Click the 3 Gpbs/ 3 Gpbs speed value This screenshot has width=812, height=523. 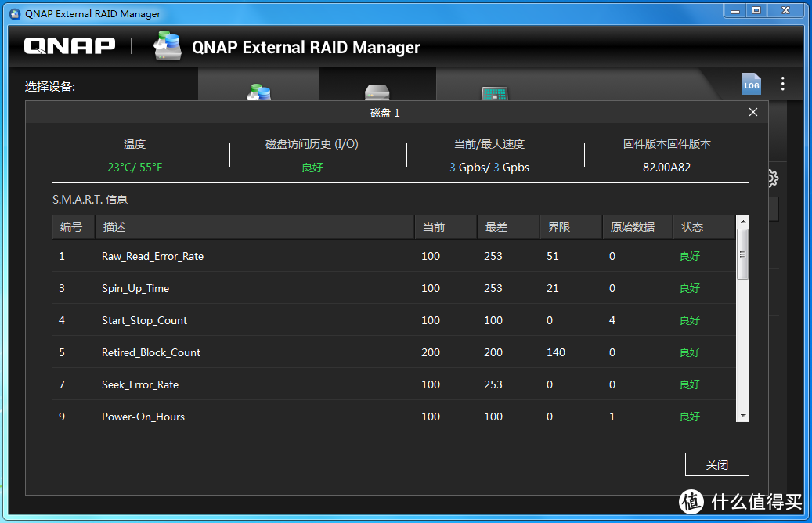pyautogui.click(x=489, y=168)
